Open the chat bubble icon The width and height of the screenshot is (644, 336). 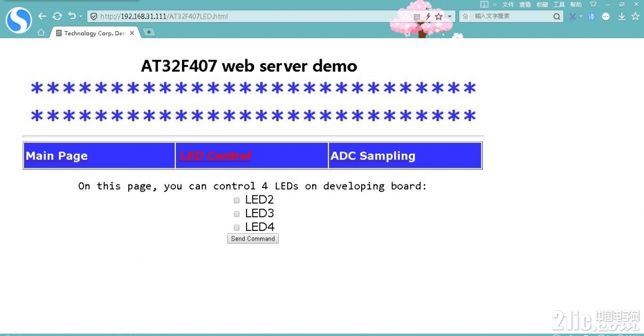[606, 17]
